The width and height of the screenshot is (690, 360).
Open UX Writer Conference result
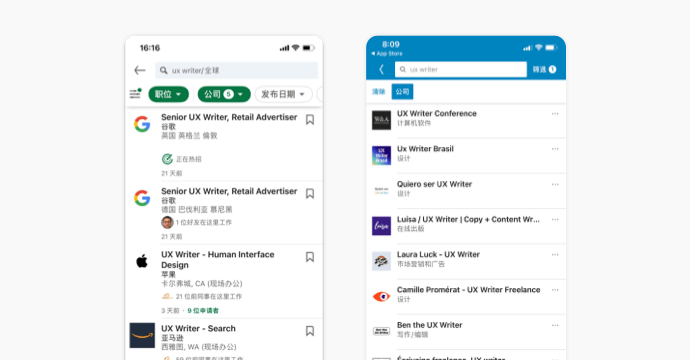pos(437,114)
